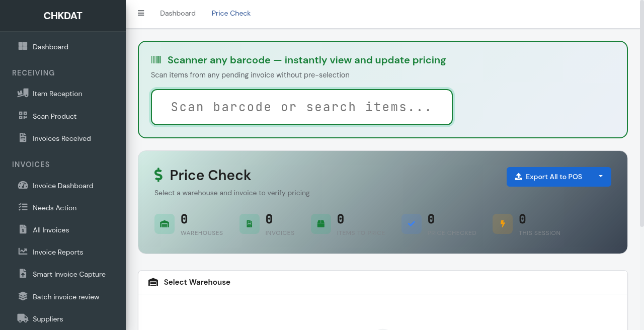Click the Smart Invoice Capture upload icon
The image size is (644, 330).
[x=23, y=274]
